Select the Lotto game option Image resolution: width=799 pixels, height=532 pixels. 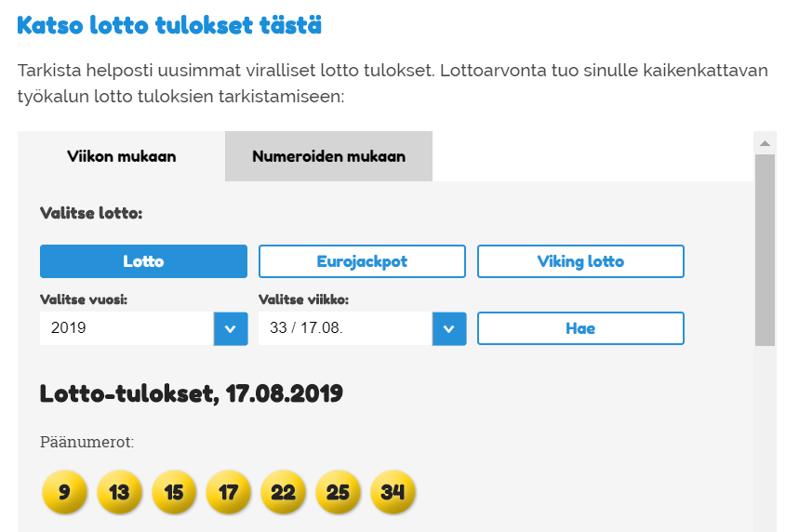coord(143,261)
